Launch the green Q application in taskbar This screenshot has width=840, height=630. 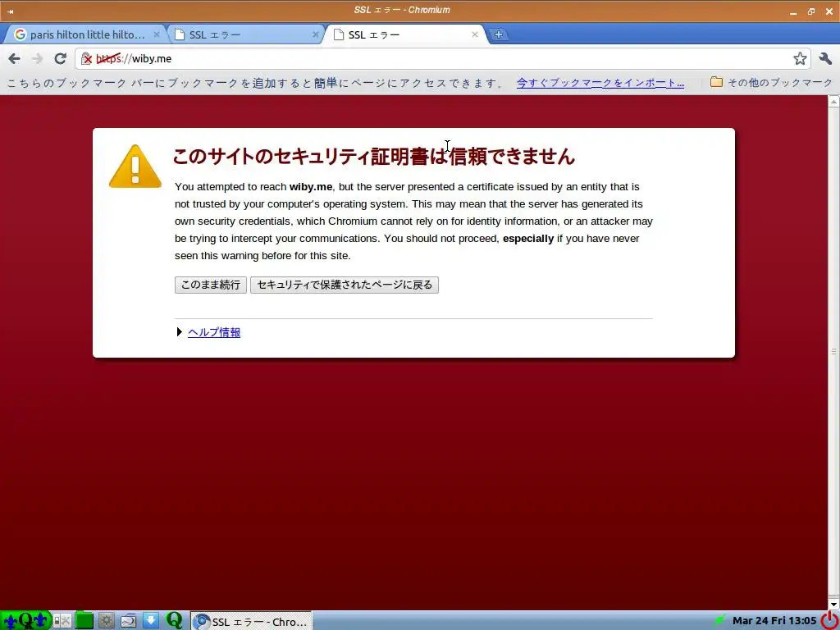point(174,620)
